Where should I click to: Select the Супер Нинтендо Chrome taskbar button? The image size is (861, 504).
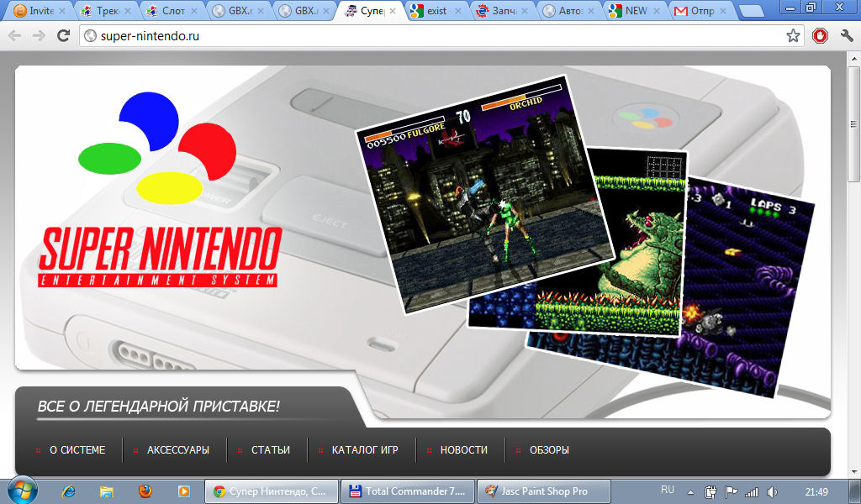click(271, 491)
